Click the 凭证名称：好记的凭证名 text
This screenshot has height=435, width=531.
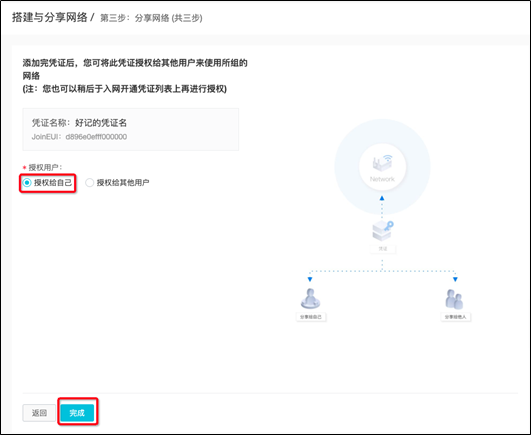click(79, 123)
